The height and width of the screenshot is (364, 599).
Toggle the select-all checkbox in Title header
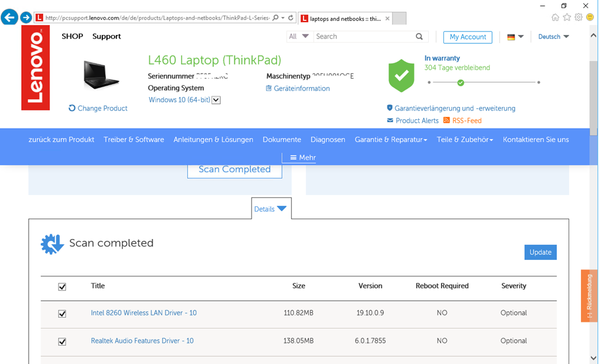coord(62,287)
